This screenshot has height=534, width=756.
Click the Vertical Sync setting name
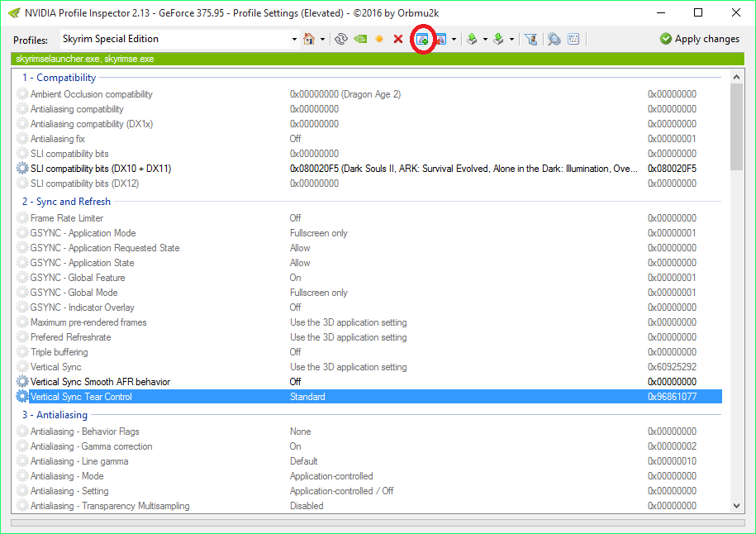(56, 367)
